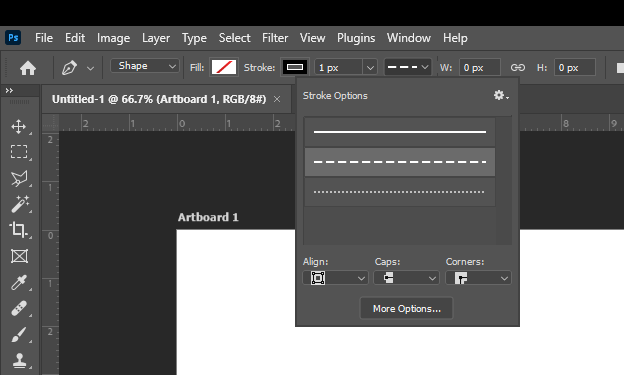Open the stroke Caps dropdown
Screen dimensions: 624x375
(406, 278)
